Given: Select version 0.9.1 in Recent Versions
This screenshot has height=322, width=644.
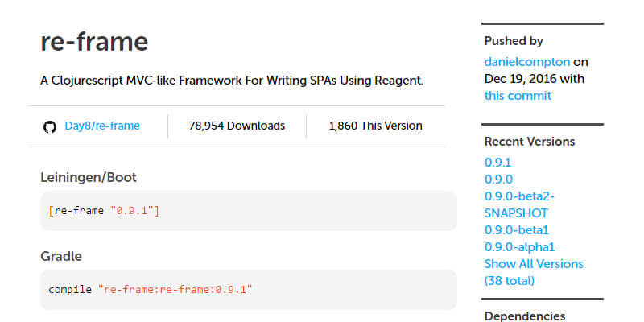Looking at the screenshot, I should (498, 162).
